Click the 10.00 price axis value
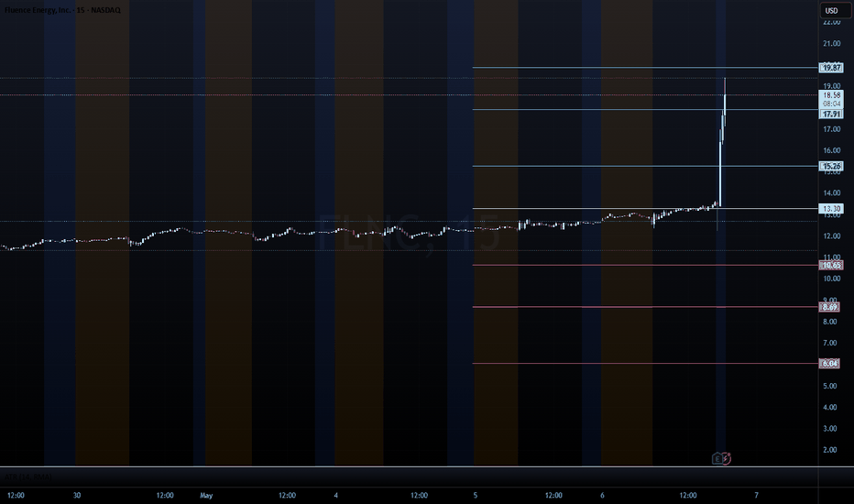The image size is (854, 504). (831, 279)
